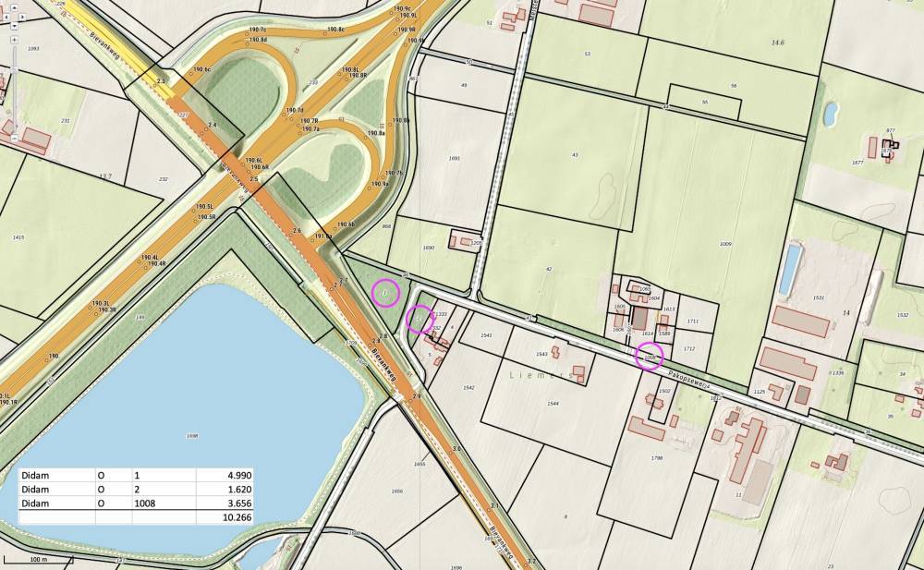Click the highway marker 190.7d label
This screenshot has height=570, width=924.
coord(296,111)
